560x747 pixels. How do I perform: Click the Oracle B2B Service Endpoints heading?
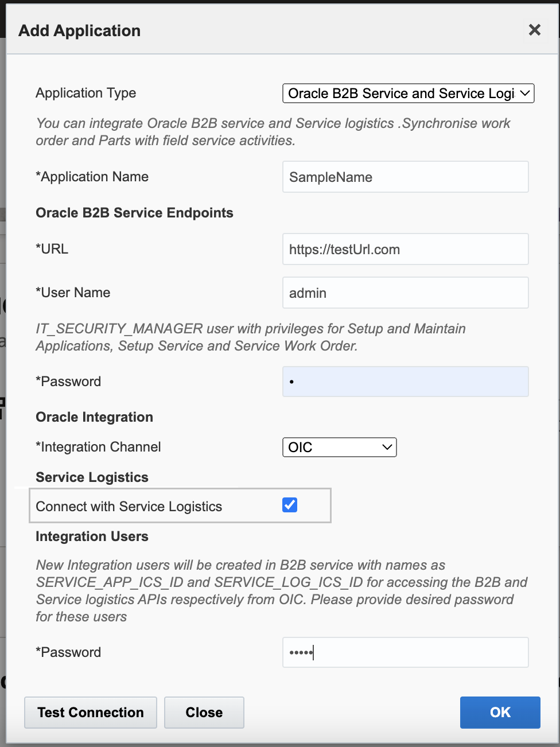coord(134,213)
